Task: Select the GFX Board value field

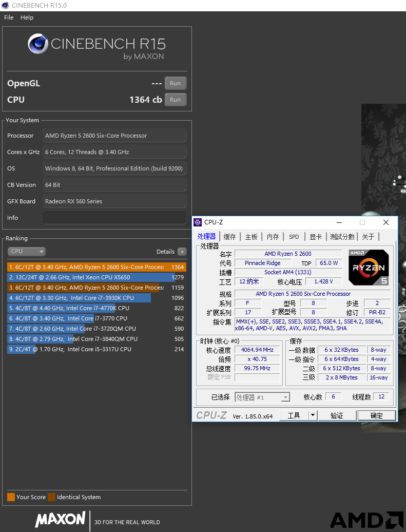Action: tap(114, 201)
